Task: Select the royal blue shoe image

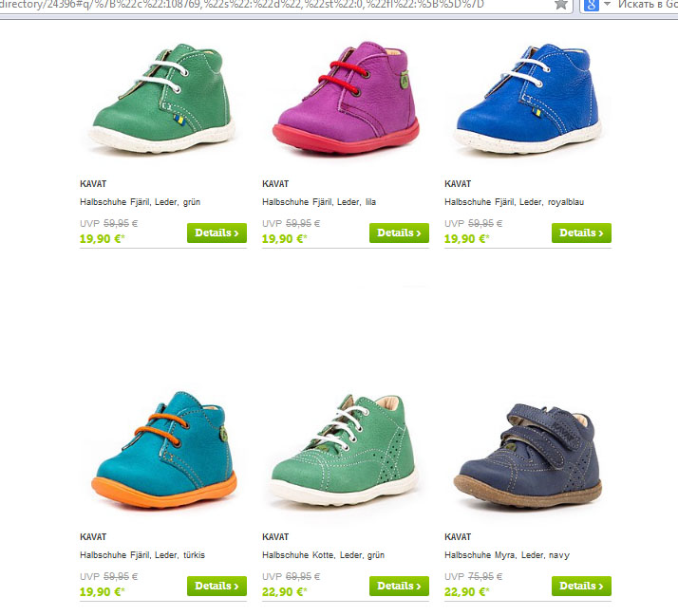Action: click(x=528, y=99)
